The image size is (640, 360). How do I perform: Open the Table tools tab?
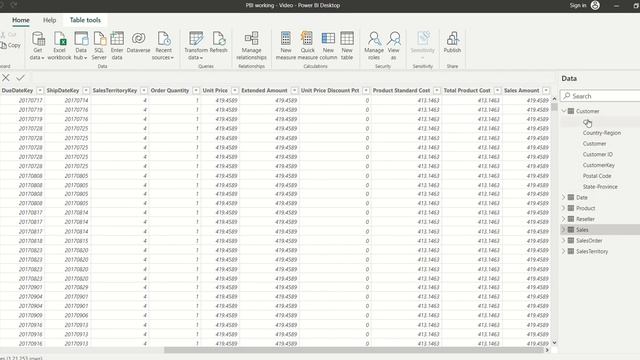pos(85,20)
